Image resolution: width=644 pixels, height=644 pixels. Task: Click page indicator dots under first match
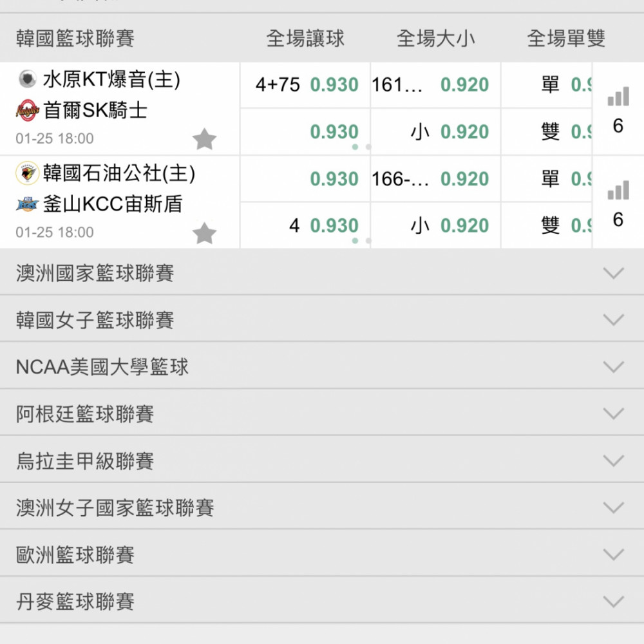pyautogui.click(x=361, y=147)
